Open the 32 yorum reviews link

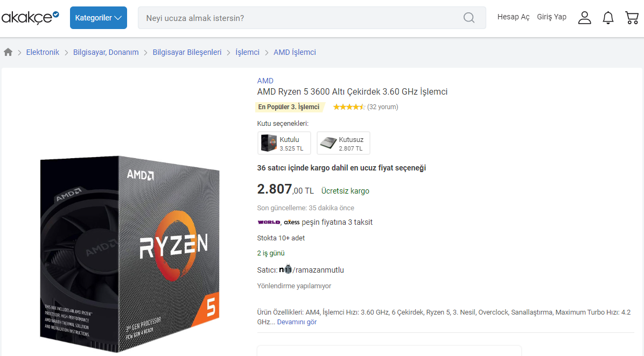pyautogui.click(x=383, y=107)
